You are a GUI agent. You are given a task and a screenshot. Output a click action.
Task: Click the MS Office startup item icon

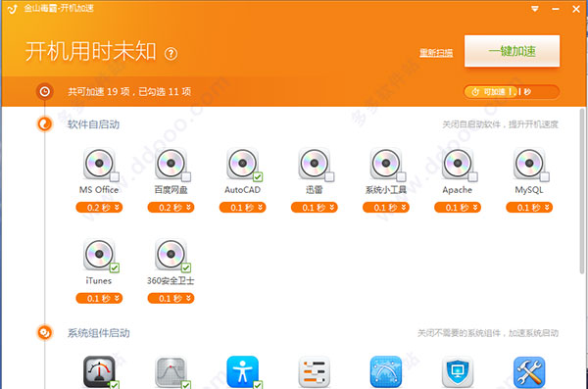(x=99, y=164)
